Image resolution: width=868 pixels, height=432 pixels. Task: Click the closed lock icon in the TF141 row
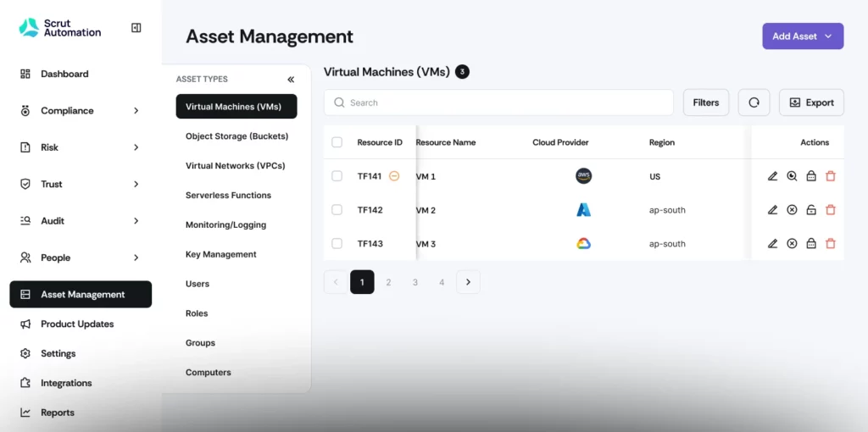pyautogui.click(x=811, y=176)
